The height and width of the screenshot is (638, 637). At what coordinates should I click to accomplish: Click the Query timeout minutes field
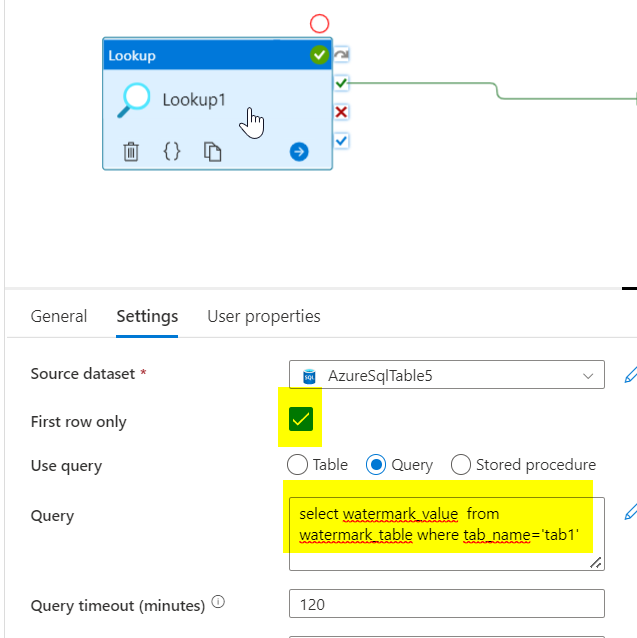tap(446, 604)
